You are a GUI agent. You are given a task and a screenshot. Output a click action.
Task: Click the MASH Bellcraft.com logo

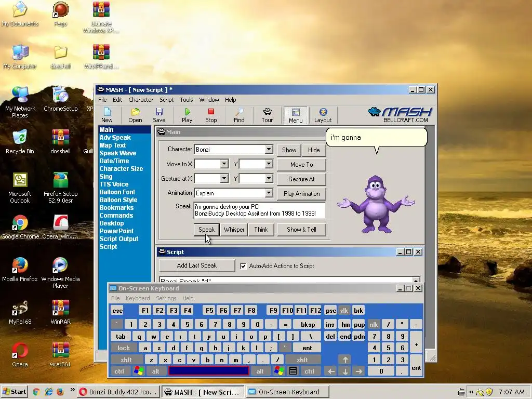click(x=400, y=115)
